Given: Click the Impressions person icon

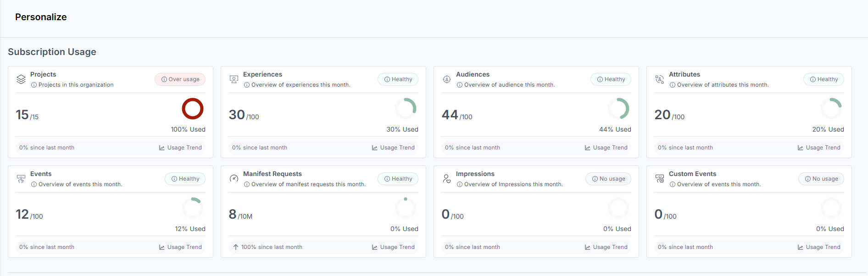Looking at the screenshot, I should click(447, 178).
